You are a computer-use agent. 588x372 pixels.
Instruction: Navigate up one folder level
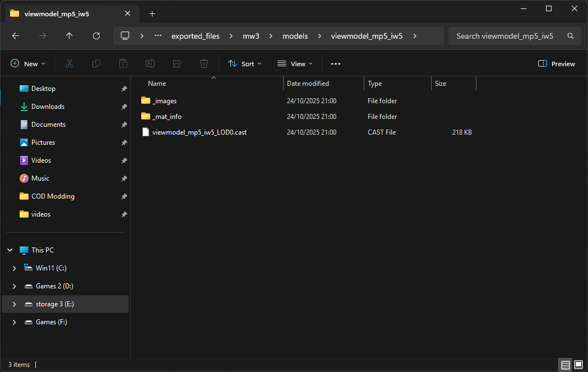tap(69, 35)
